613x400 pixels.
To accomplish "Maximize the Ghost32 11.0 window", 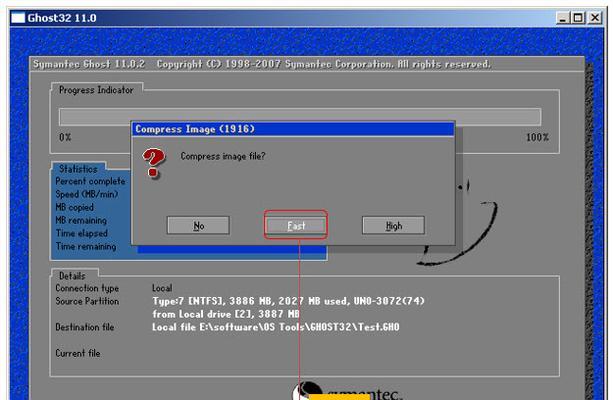I will click(578, 18).
